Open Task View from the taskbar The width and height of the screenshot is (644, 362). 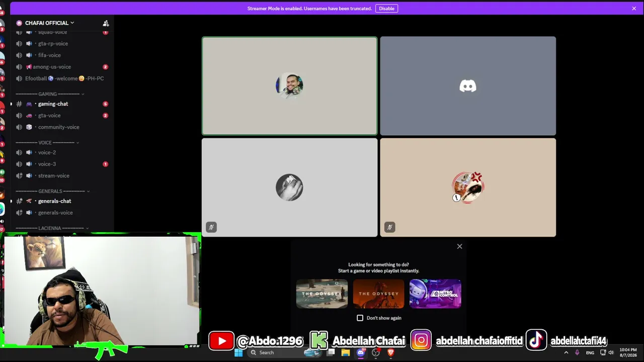coord(331,353)
